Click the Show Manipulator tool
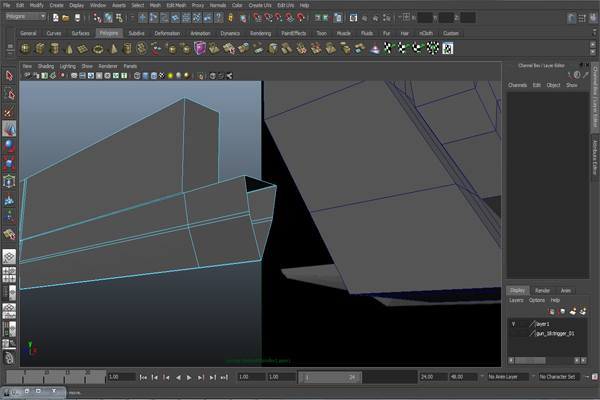This screenshot has height=400, width=600. (9, 217)
